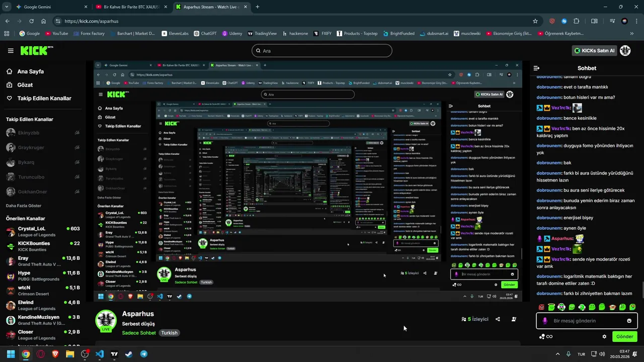Open Steam from the taskbar
This screenshot has height=362, width=644.
click(129, 354)
